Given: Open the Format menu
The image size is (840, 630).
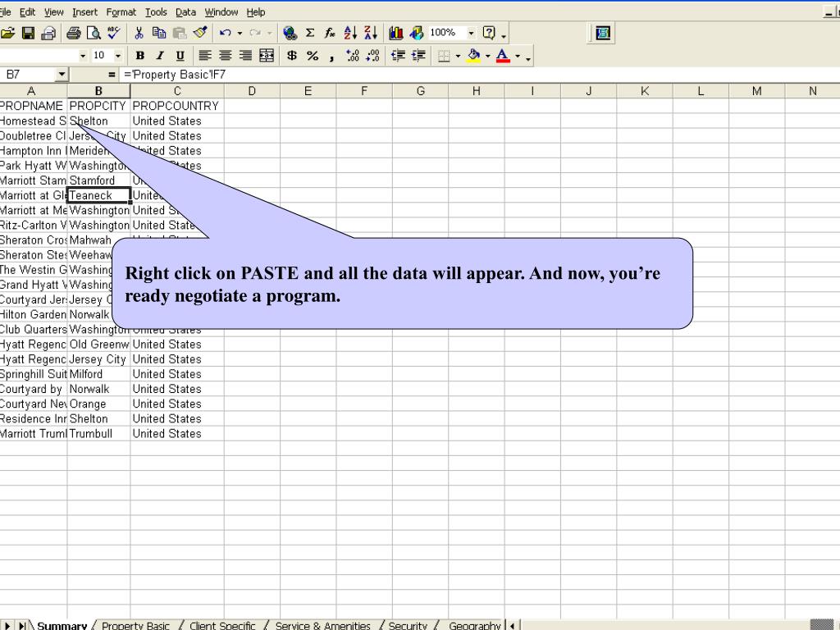Looking at the screenshot, I should 121,11.
